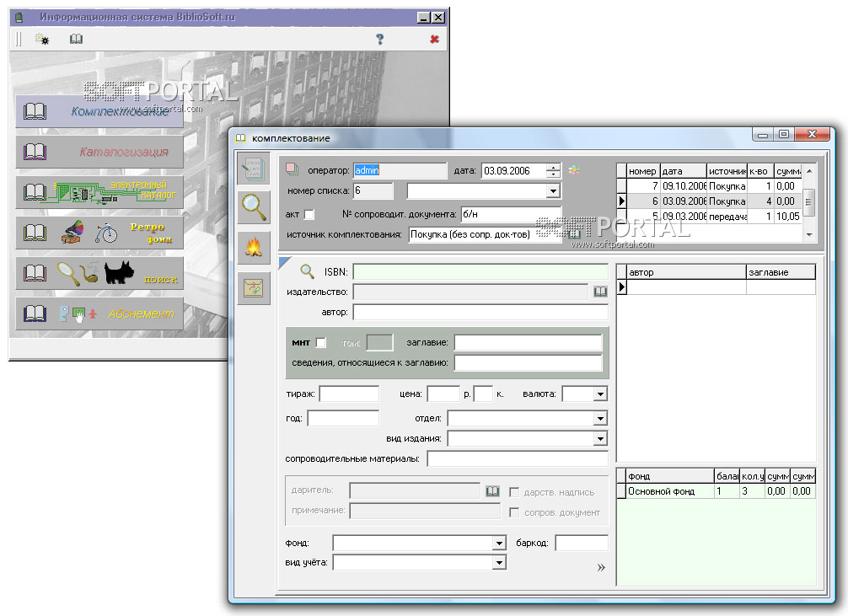Click the оператор admin field
The width and height of the screenshot is (848, 616).
400,170
